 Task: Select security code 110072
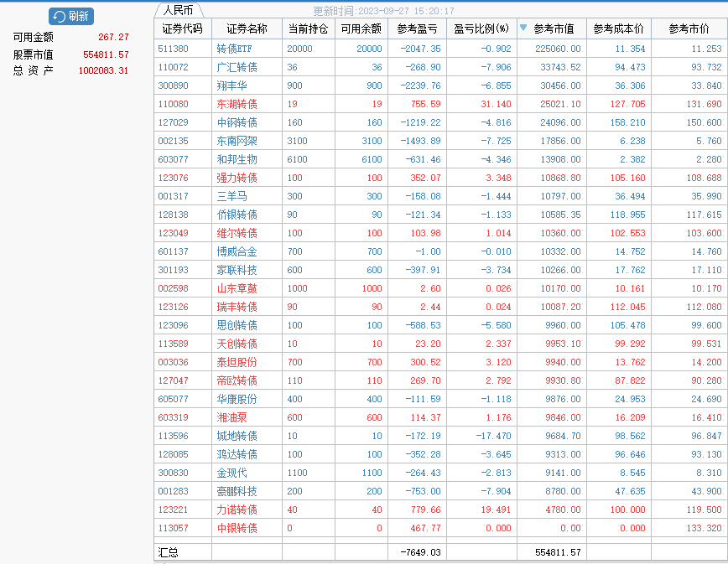pos(173,67)
